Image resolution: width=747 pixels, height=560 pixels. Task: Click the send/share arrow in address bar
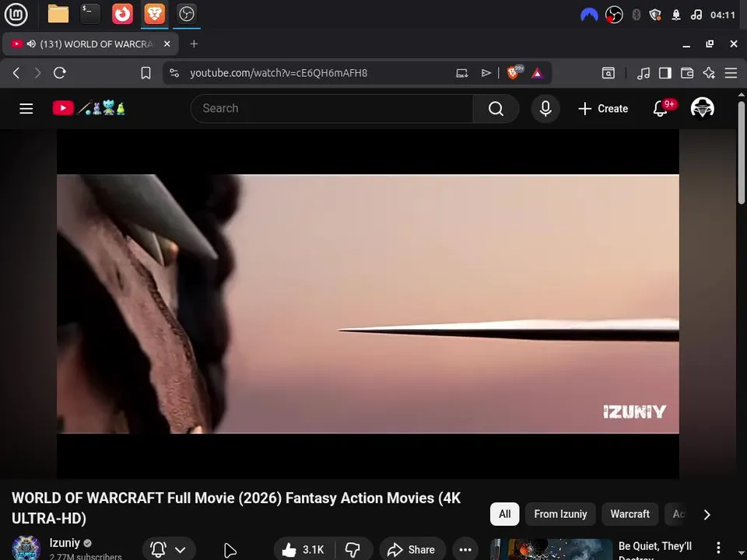click(486, 73)
